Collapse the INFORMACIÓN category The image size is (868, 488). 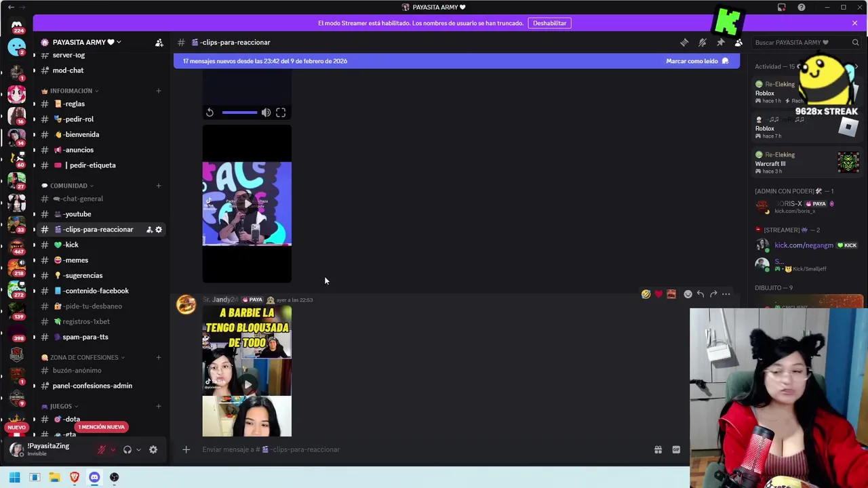70,91
